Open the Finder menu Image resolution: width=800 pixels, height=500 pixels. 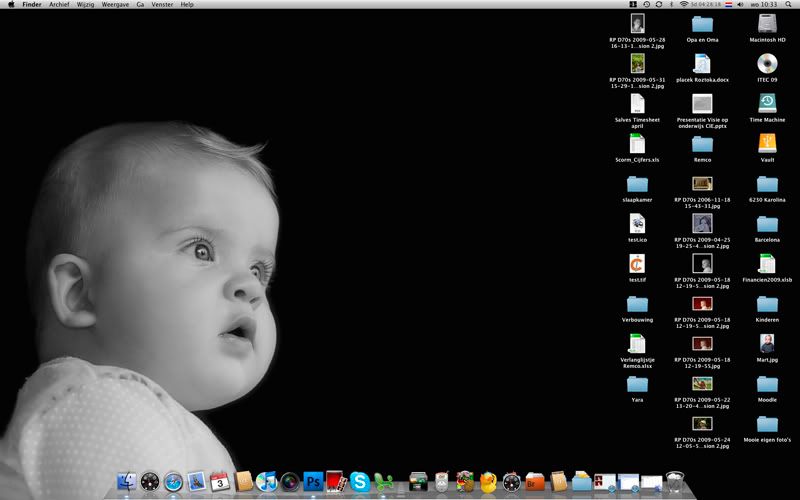point(32,4)
